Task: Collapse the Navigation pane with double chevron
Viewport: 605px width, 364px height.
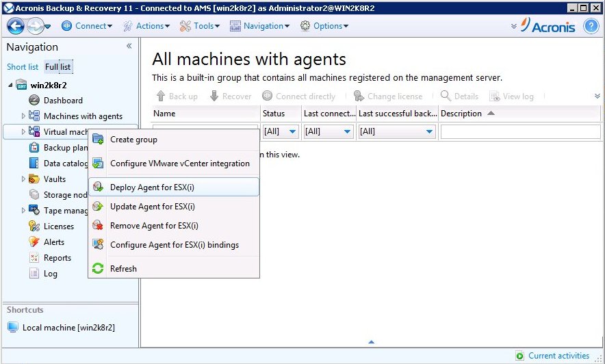Action: tap(129, 47)
